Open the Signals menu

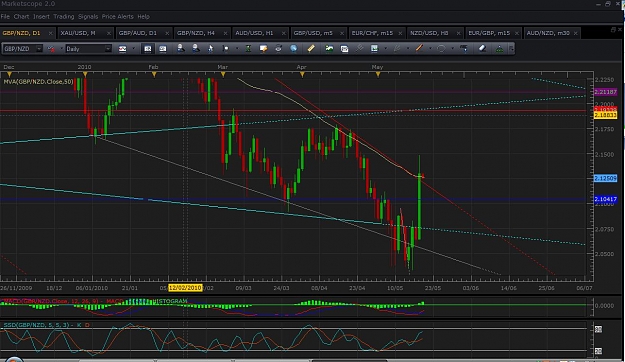(88, 16)
